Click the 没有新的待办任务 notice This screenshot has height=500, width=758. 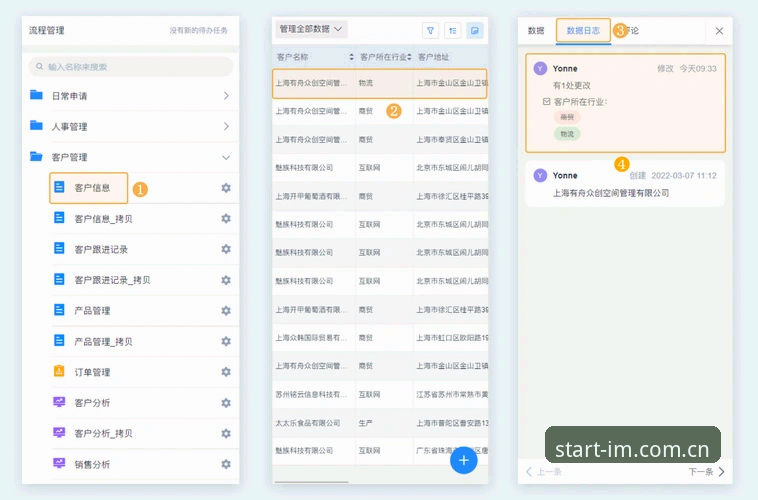198,30
